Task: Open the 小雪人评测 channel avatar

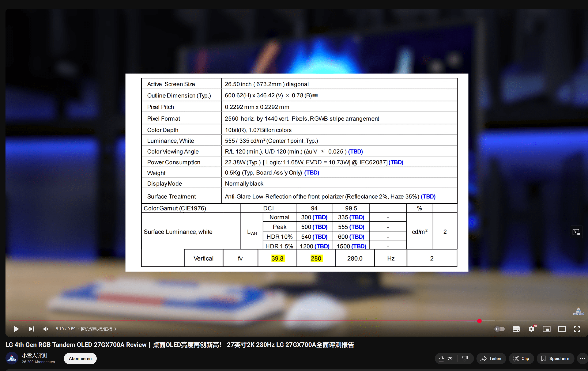Action: (12, 358)
